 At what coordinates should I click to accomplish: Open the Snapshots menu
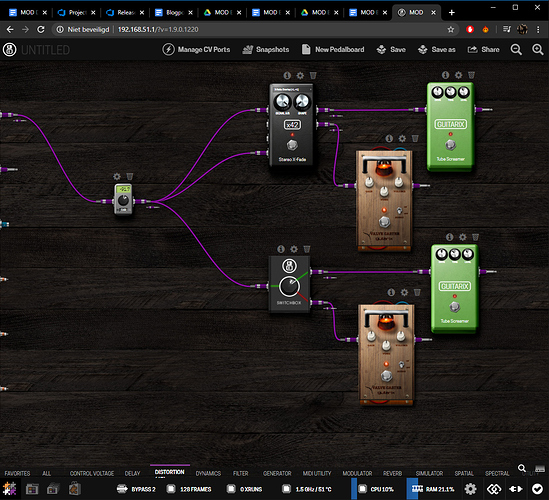point(266,49)
